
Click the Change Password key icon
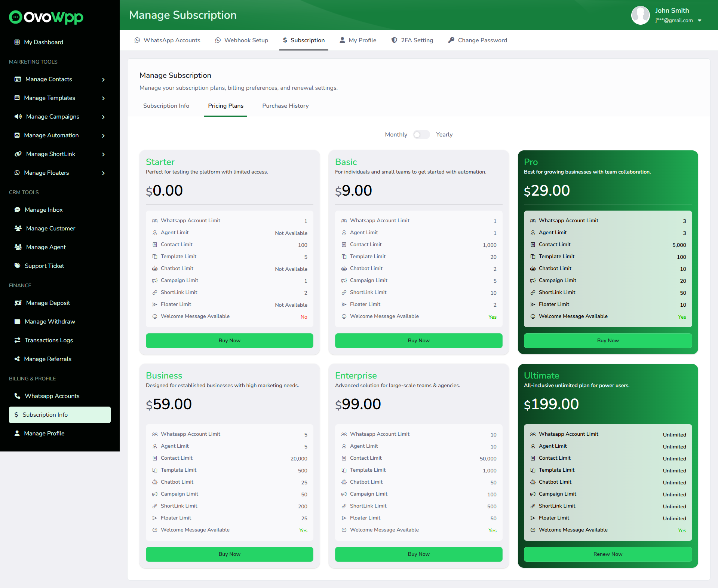point(451,40)
